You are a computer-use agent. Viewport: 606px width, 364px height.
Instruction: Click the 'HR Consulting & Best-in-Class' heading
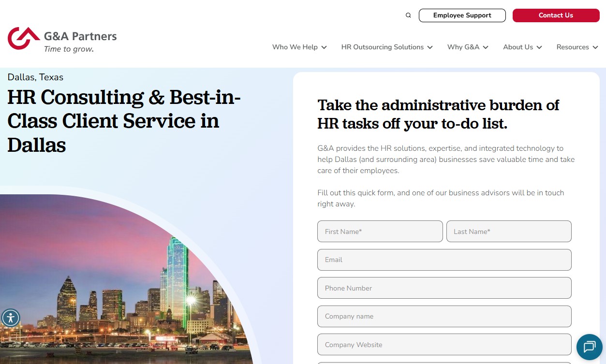pos(124,121)
